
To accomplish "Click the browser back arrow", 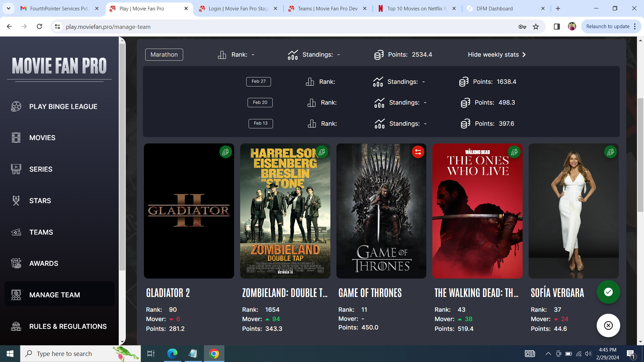I will point(9,26).
